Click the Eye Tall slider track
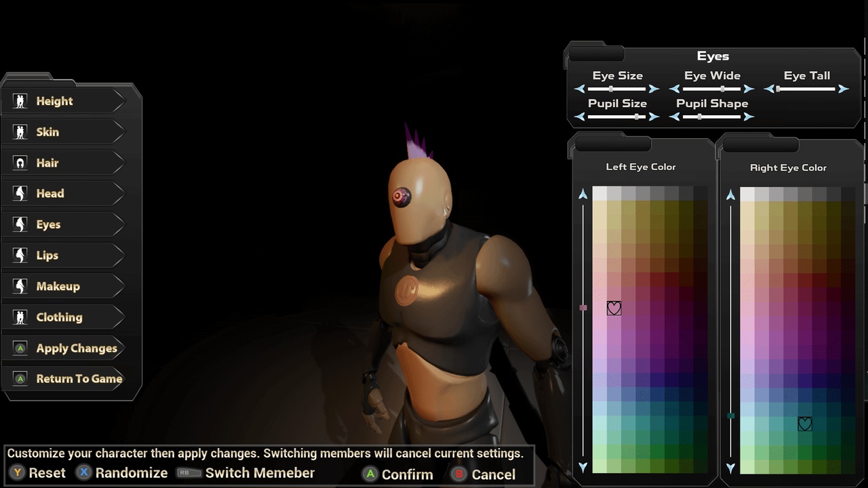The image size is (868, 488). (806, 89)
